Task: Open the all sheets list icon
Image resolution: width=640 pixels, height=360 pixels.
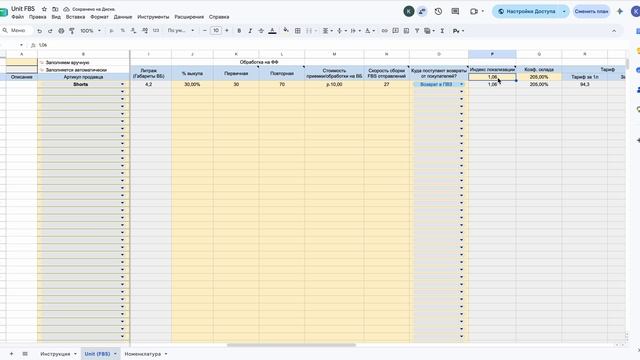Action: coord(25,354)
